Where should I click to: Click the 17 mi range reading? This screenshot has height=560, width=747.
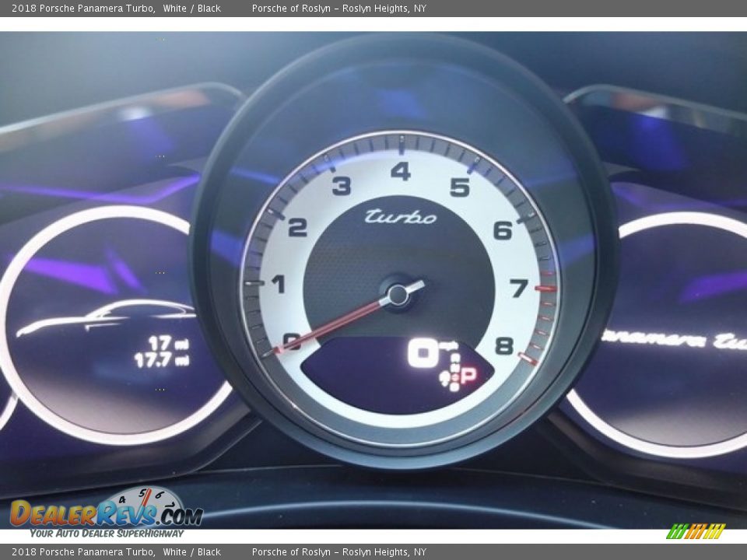point(168,343)
